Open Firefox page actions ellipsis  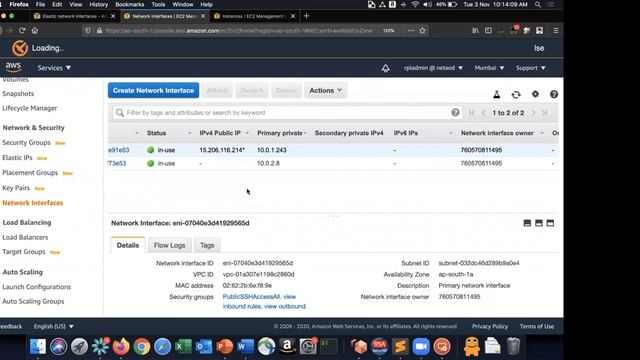(411, 30)
